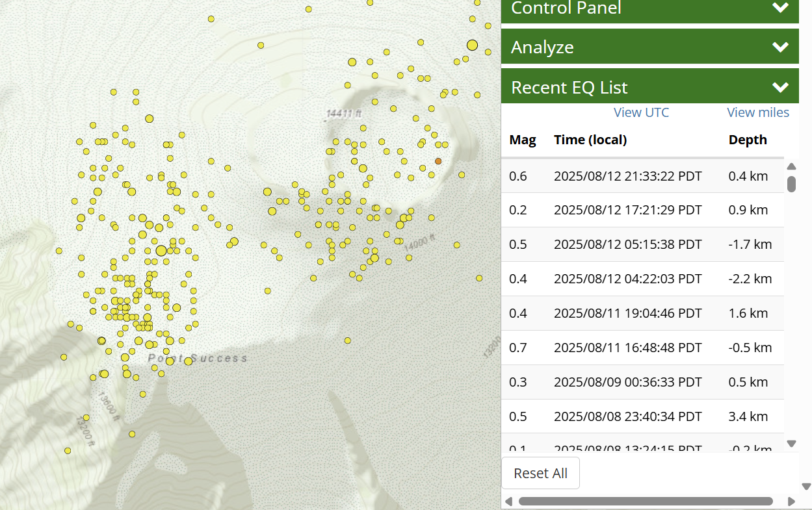
Task: Switch times with View UTC link
Action: pos(641,112)
